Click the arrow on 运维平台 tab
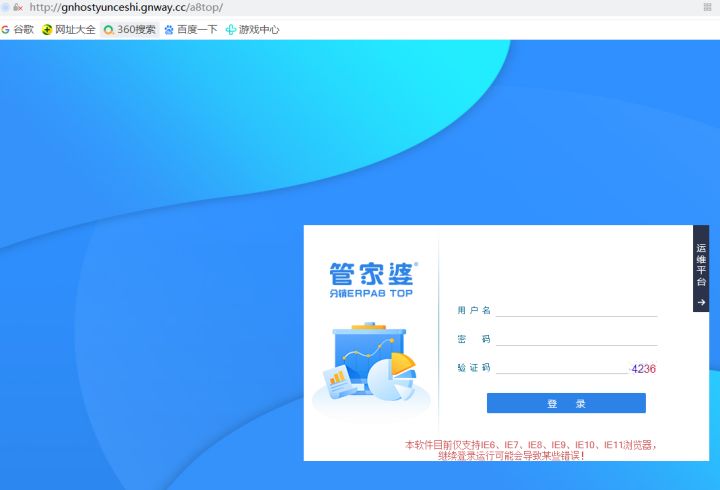 click(701, 302)
